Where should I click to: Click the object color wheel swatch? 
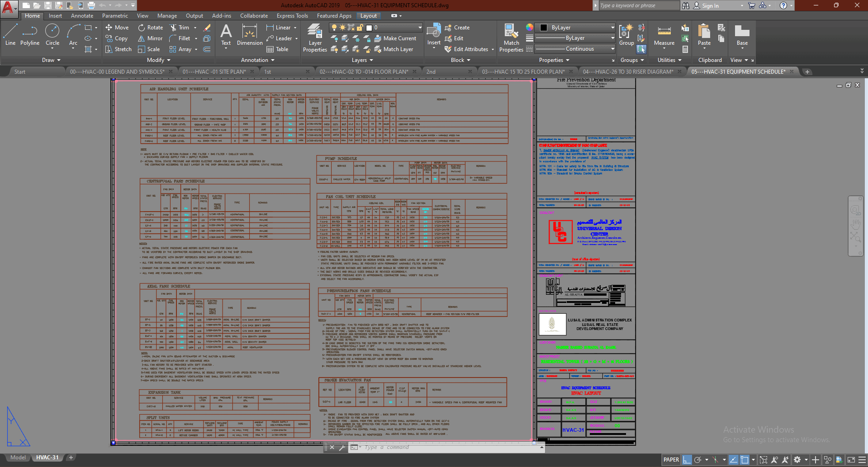pos(529,28)
